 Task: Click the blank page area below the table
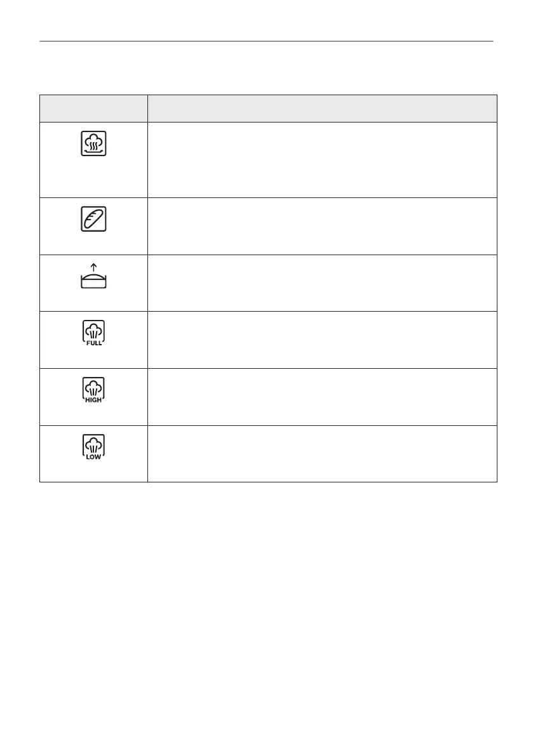266,603
